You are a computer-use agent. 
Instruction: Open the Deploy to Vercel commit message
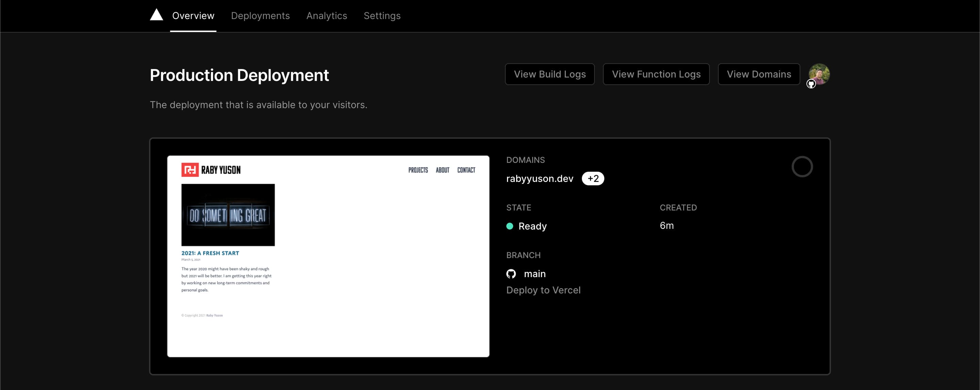[x=543, y=290]
